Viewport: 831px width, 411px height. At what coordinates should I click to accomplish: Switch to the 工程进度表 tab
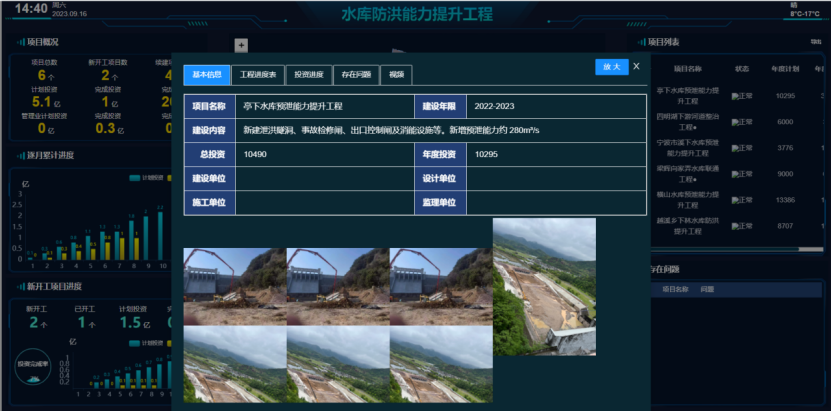point(257,75)
